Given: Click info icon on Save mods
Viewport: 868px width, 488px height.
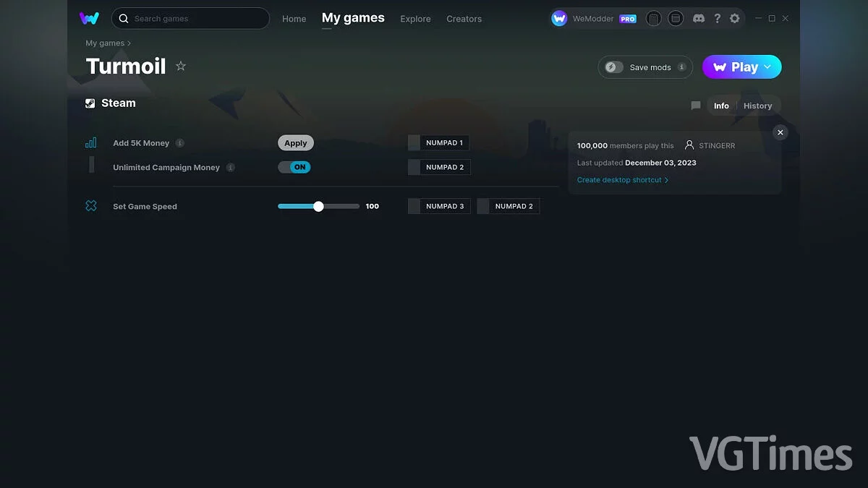Looking at the screenshot, I should pyautogui.click(x=681, y=67).
